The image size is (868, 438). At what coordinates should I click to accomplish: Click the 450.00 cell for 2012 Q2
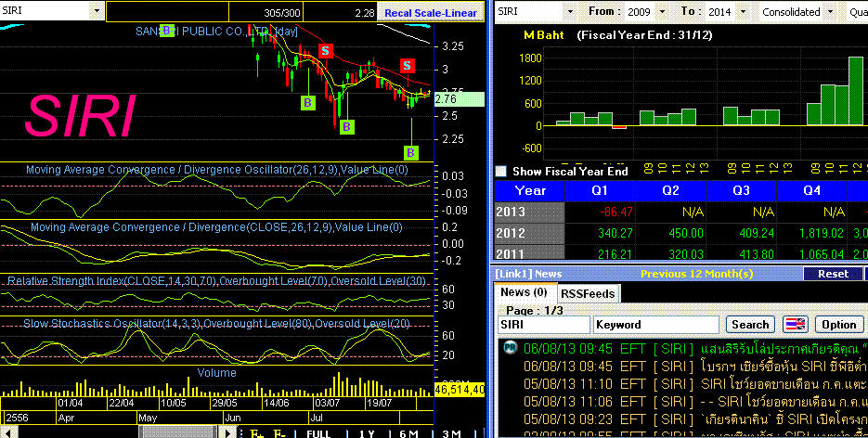click(670, 233)
